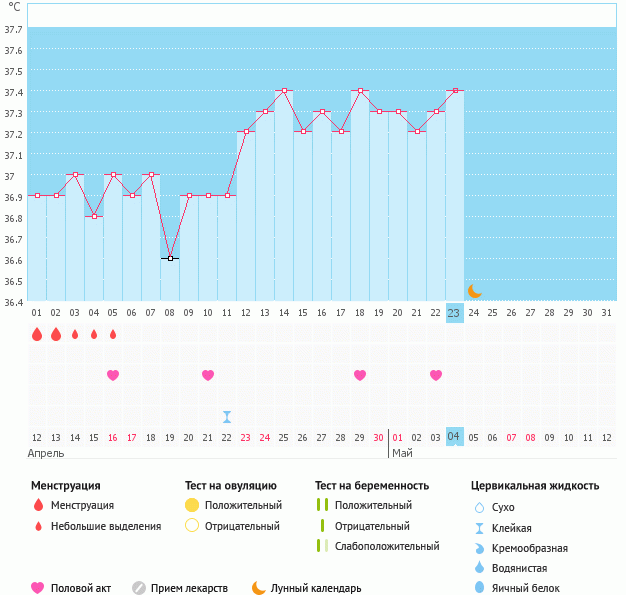Click the yellow positive ovulation test legend icon
This screenshot has width=626, height=595.
(x=192, y=505)
